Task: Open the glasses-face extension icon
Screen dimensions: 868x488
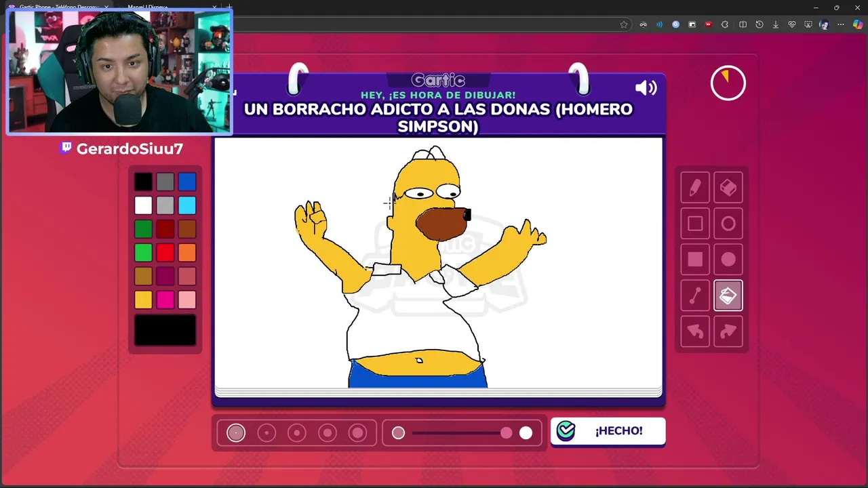Action: [643, 24]
